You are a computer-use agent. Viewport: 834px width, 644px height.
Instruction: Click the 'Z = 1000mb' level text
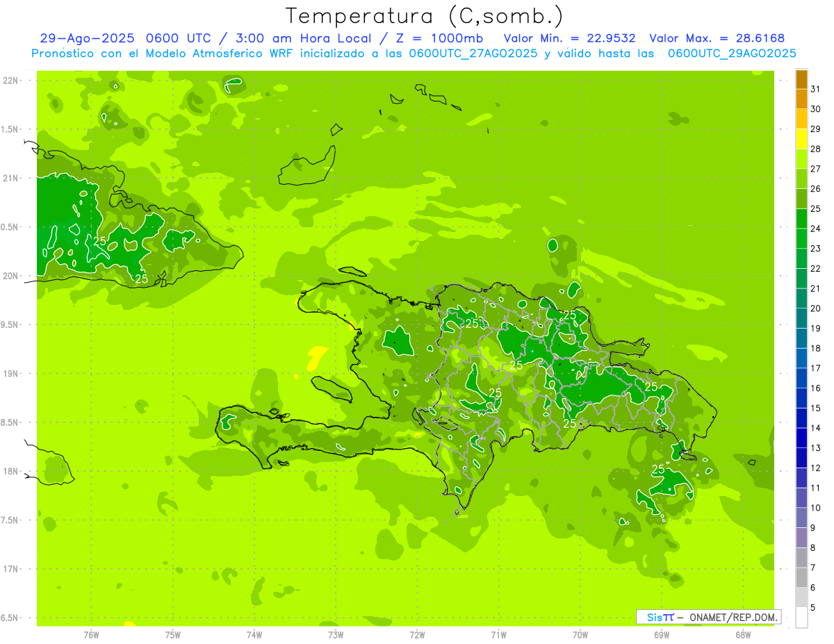(x=441, y=38)
